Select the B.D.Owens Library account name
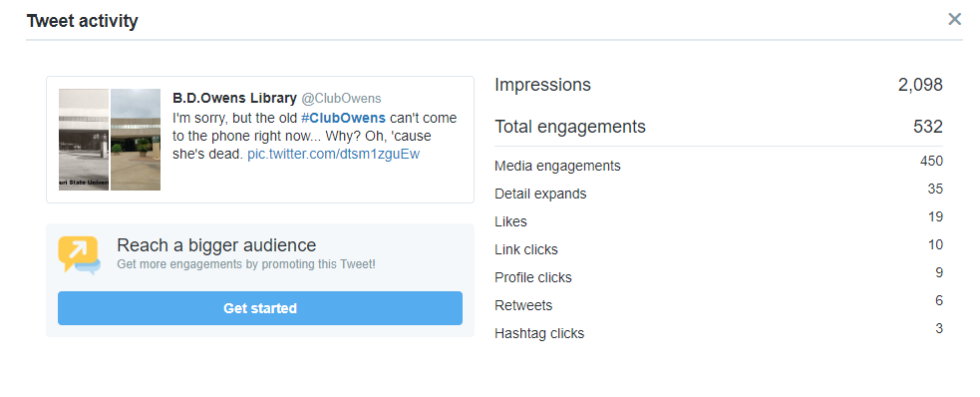The height and width of the screenshot is (397, 980). pyautogui.click(x=234, y=98)
